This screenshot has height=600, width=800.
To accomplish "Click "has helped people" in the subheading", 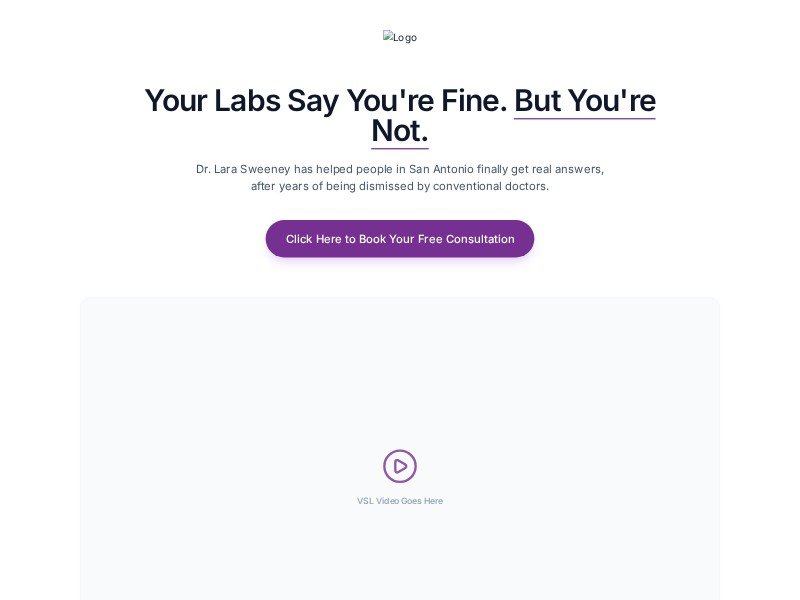I will pyautogui.click(x=342, y=169).
